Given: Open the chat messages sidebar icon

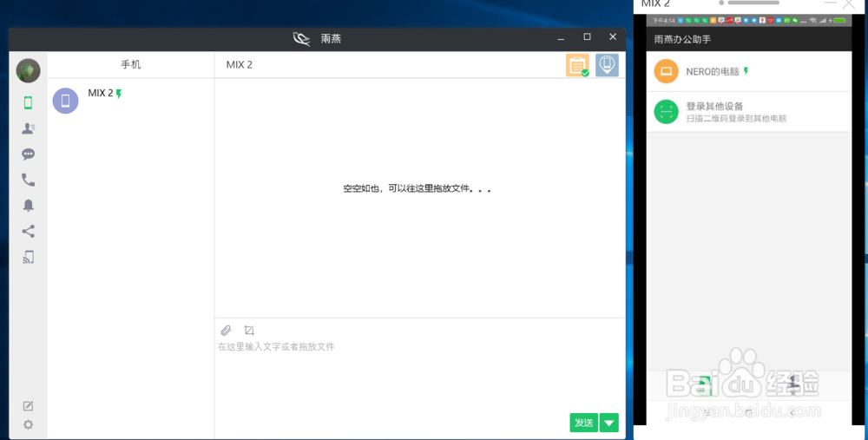Looking at the screenshot, I should coord(29,154).
